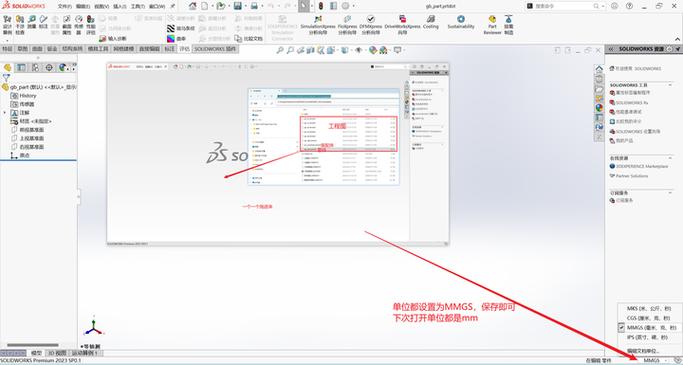Screen dimensions: 683x365
Task: Select the Origin item in feature tree
Action: (x=20, y=155)
